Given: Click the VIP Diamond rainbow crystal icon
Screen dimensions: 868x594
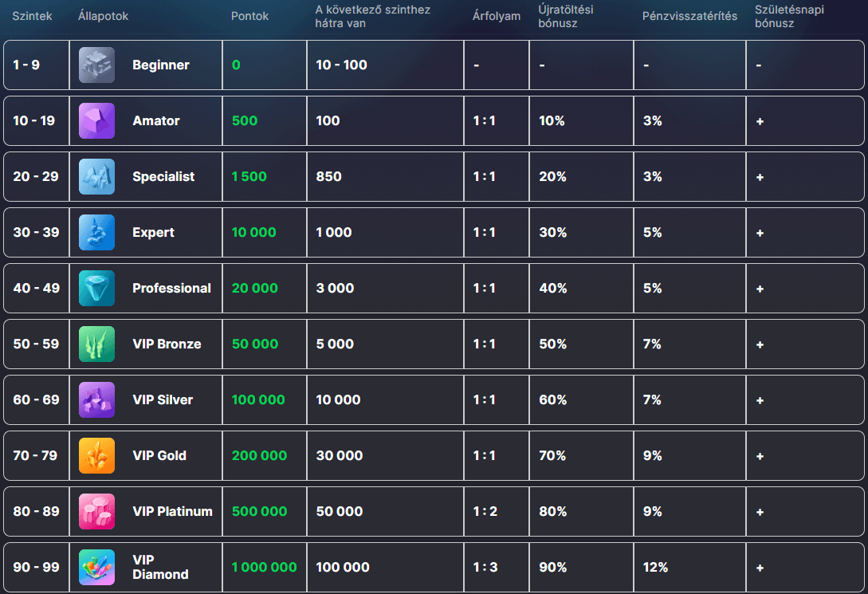Looking at the screenshot, I should click(x=96, y=567).
